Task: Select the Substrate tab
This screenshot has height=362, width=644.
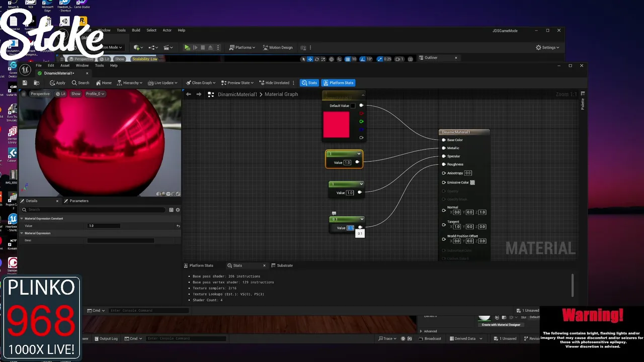Action: coord(282,265)
